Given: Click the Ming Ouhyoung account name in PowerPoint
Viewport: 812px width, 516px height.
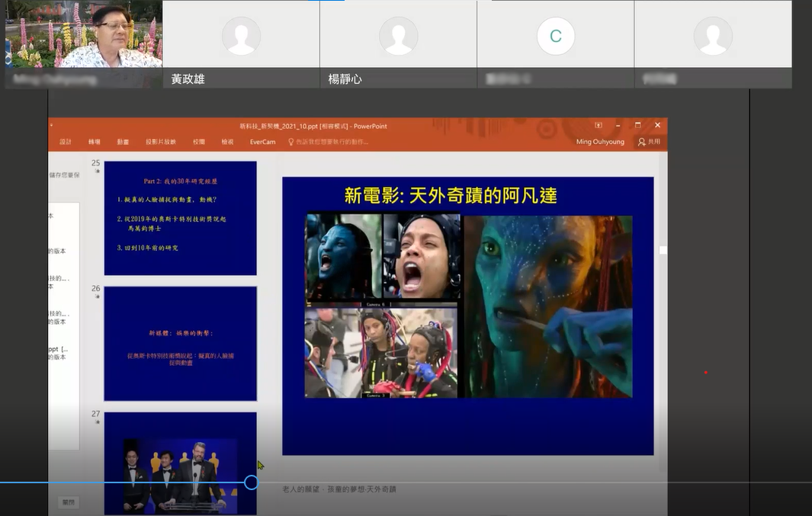Looking at the screenshot, I should click(600, 142).
